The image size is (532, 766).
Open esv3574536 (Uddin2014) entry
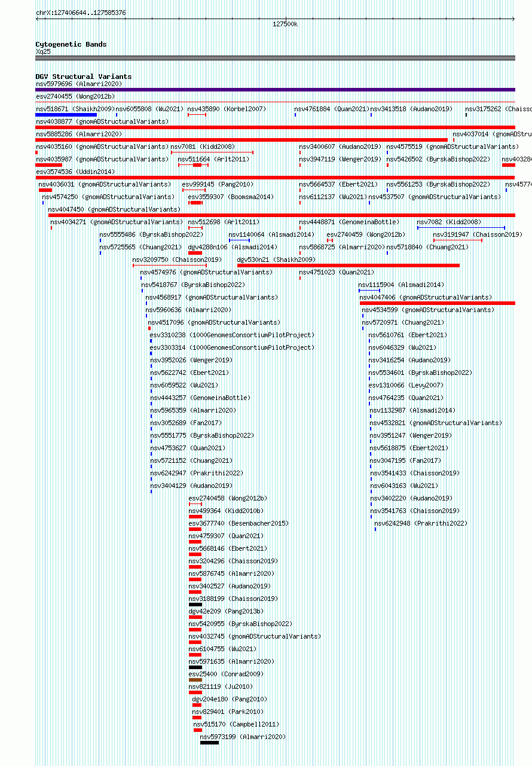point(75,172)
